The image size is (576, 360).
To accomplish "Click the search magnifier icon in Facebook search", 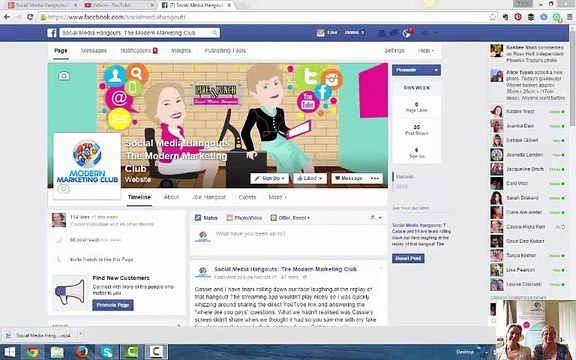I will [x=215, y=33].
